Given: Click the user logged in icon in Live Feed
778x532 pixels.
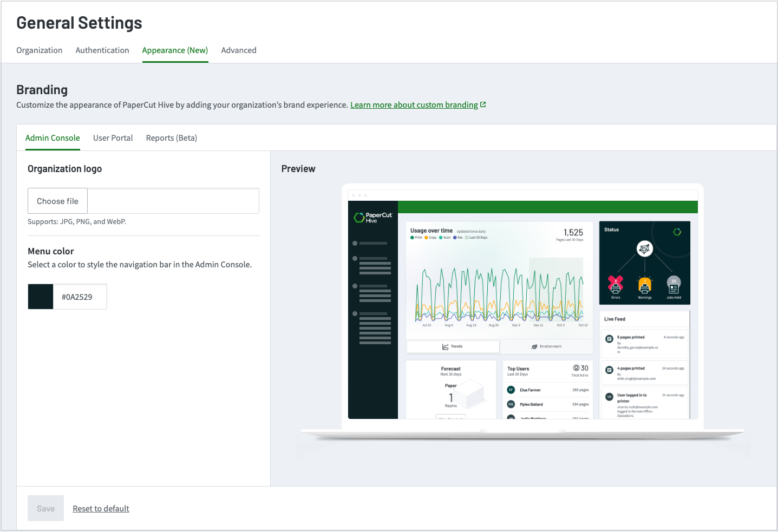Looking at the screenshot, I should coord(609,396).
